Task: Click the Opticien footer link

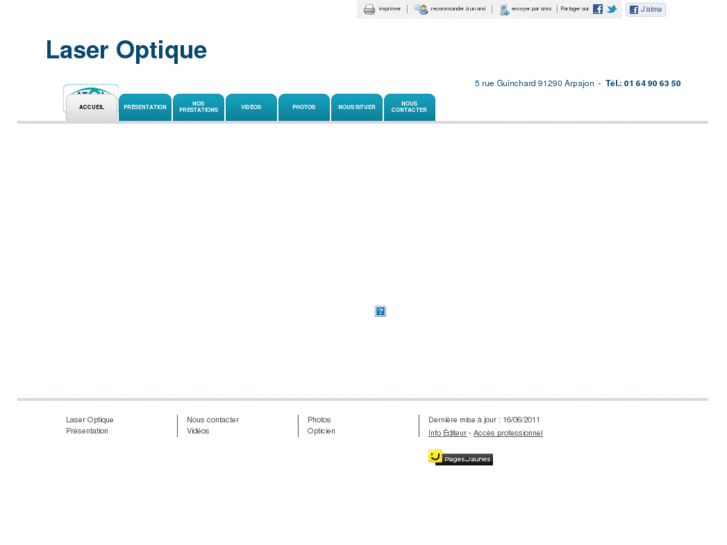Action: click(x=321, y=431)
